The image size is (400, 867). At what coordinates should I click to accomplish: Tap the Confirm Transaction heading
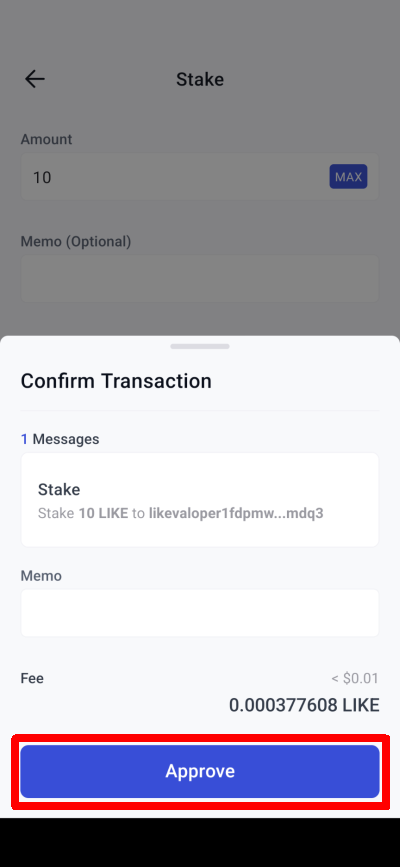click(x=116, y=382)
